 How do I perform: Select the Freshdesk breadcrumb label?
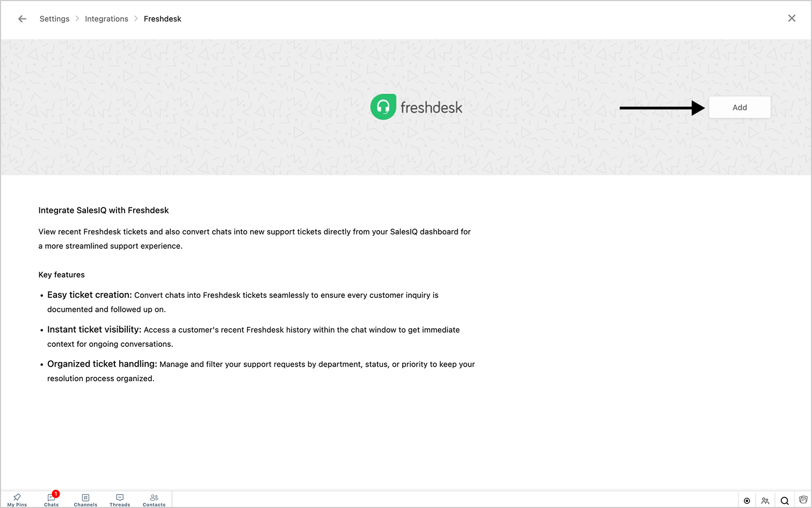point(162,19)
